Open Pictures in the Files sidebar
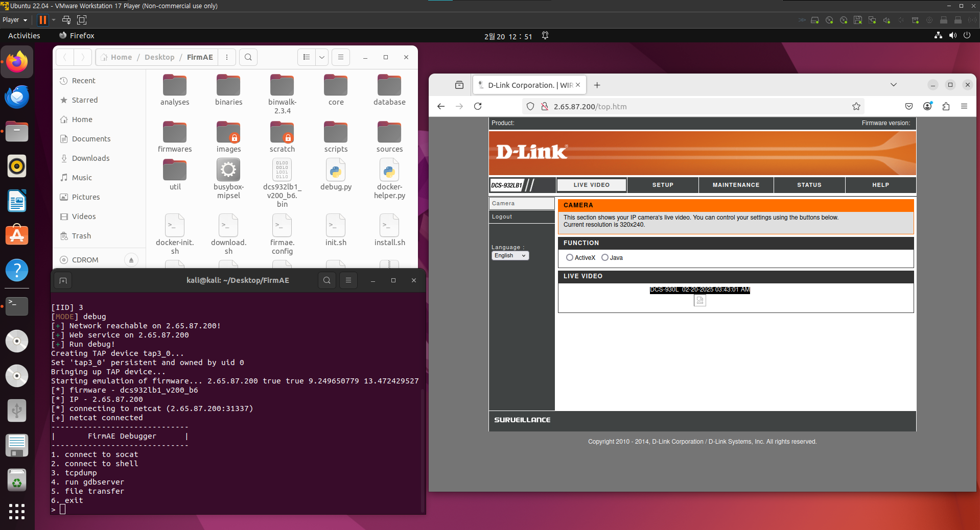 tap(100, 197)
